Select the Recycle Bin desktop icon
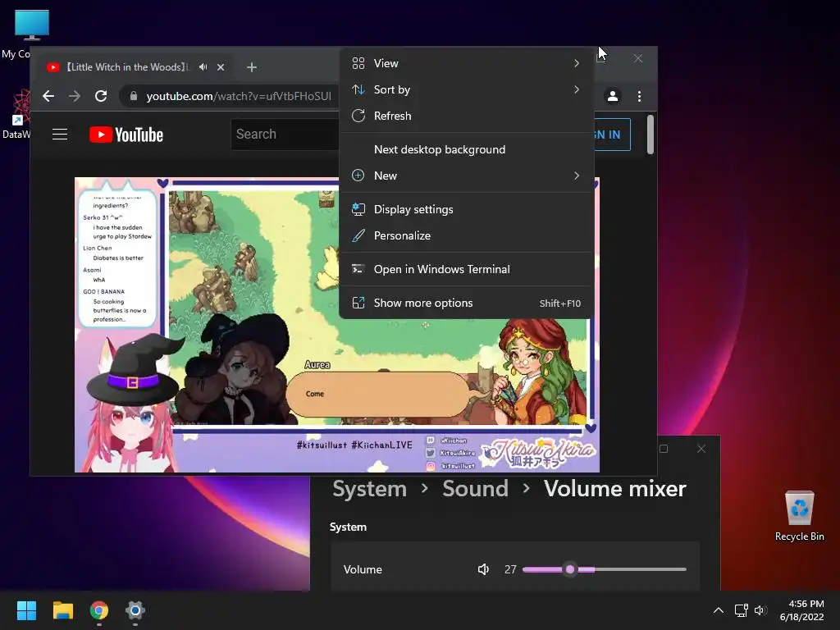Screen dimensions: 840x630 click(x=799, y=516)
